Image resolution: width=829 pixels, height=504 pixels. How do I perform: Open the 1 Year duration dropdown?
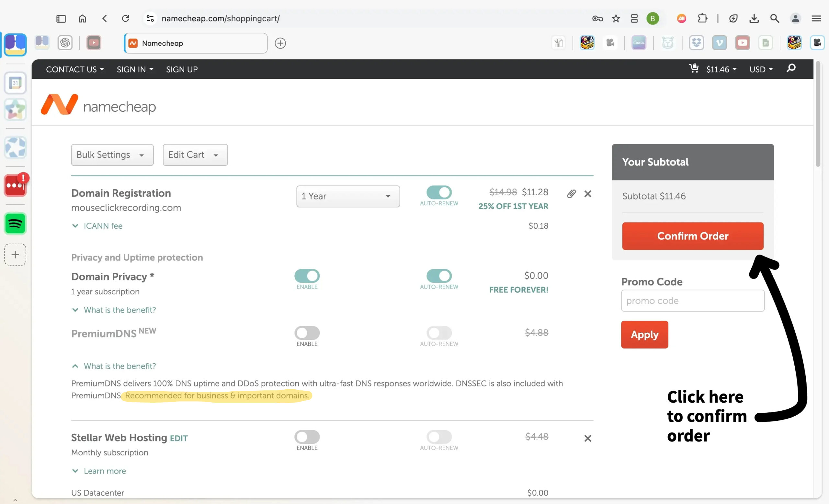(x=348, y=196)
